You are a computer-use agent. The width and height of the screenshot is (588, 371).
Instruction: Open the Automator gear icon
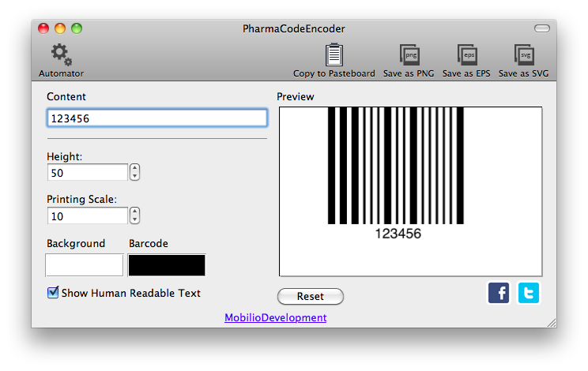click(x=60, y=55)
